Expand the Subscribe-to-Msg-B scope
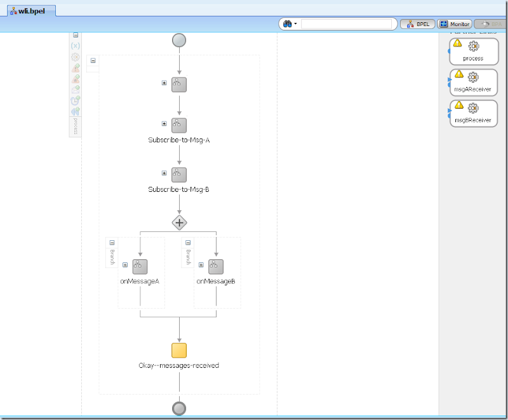 [x=164, y=173]
